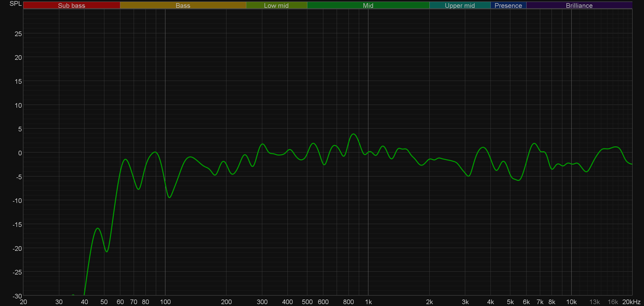Click the 10 dB axis value
This screenshot has height=306, width=644.
point(17,105)
